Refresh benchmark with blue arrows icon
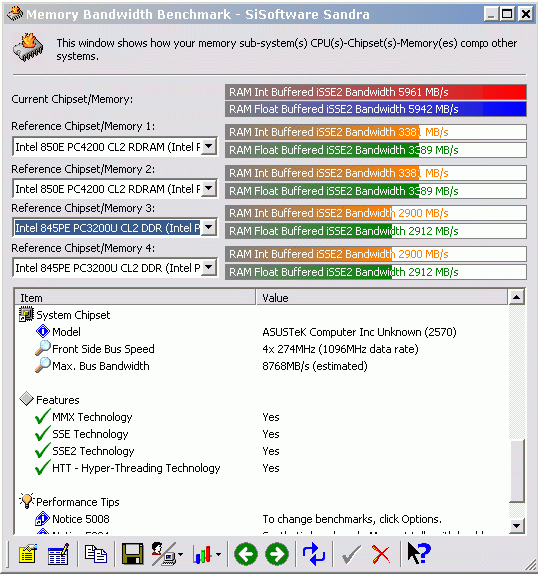The image size is (538, 574). (314, 554)
